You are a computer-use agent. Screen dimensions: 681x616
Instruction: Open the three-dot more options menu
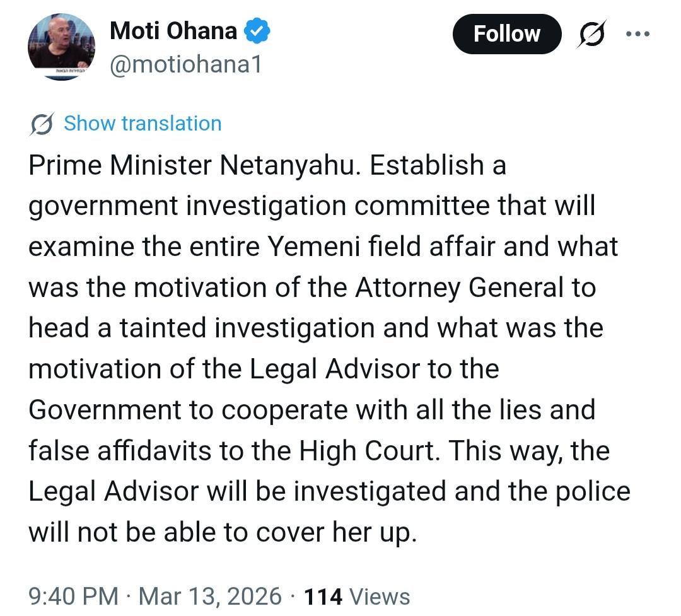[641, 34]
